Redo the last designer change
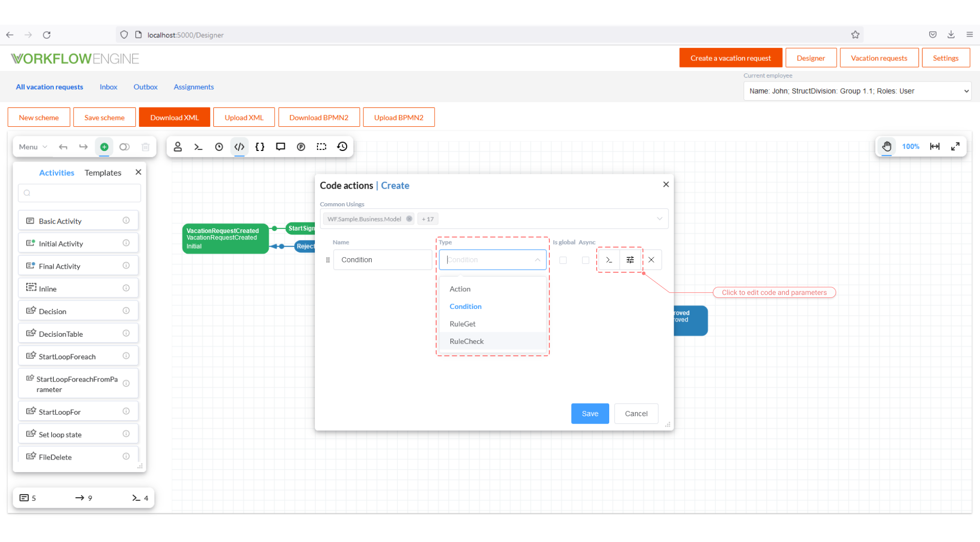The height and width of the screenshot is (542, 980). (84, 147)
